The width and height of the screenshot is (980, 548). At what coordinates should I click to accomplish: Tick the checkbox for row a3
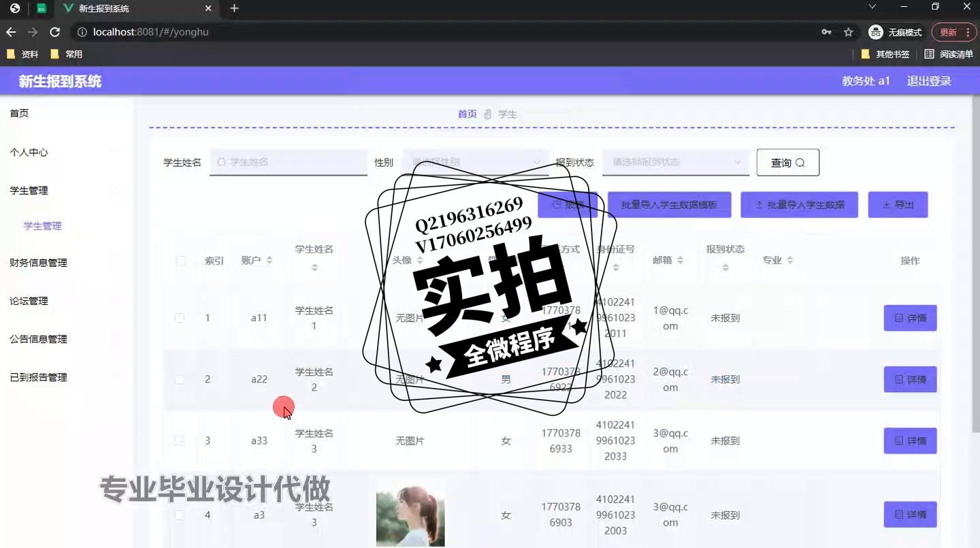[x=180, y=515]
